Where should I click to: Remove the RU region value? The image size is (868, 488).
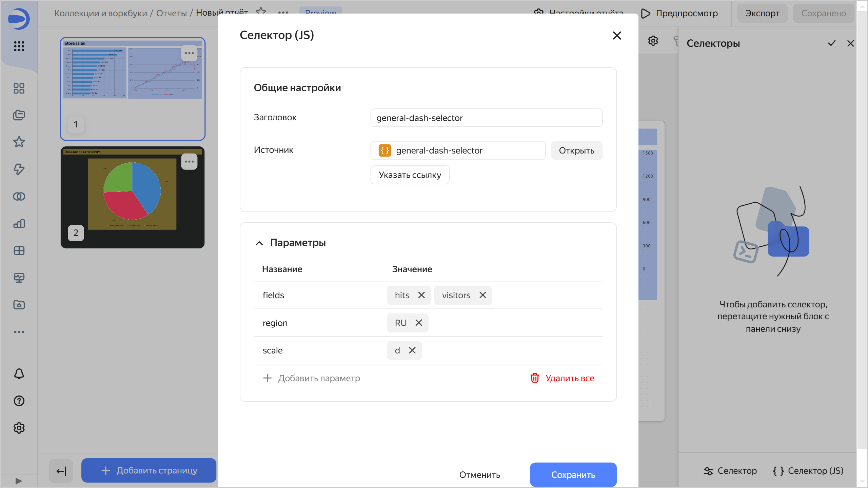coord(419,323)
